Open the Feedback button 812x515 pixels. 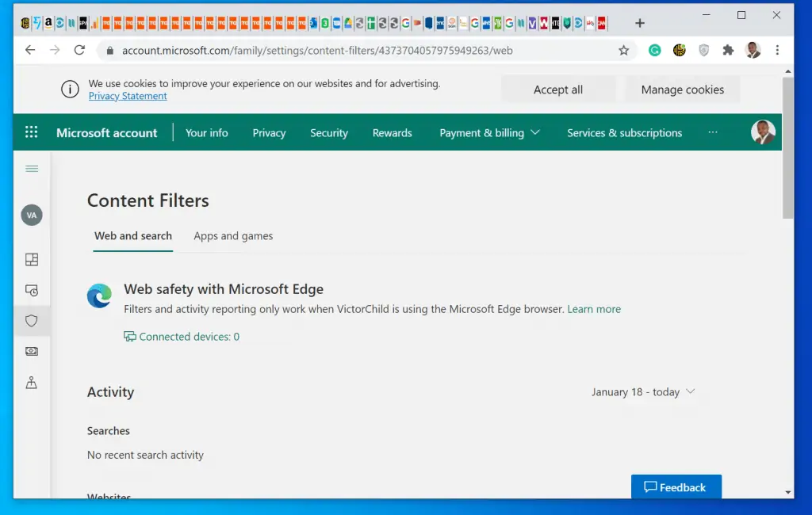click(x=676, y=487)
